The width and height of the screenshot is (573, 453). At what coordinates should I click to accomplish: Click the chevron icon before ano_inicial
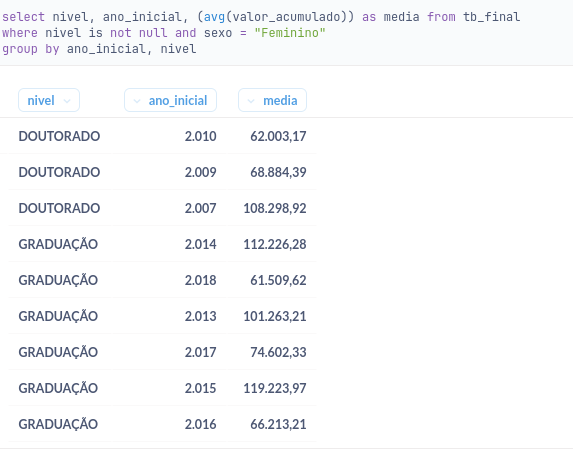137,101
